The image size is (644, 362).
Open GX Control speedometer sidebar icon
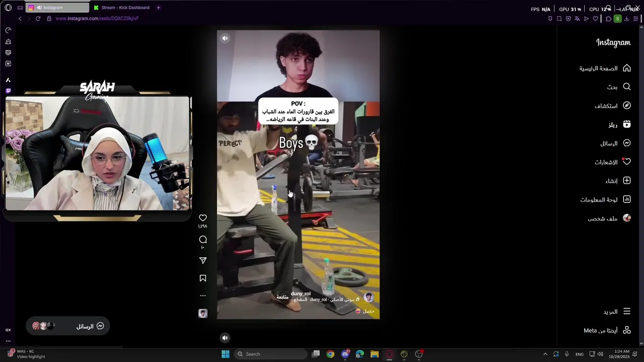click(x=8, y=31)
